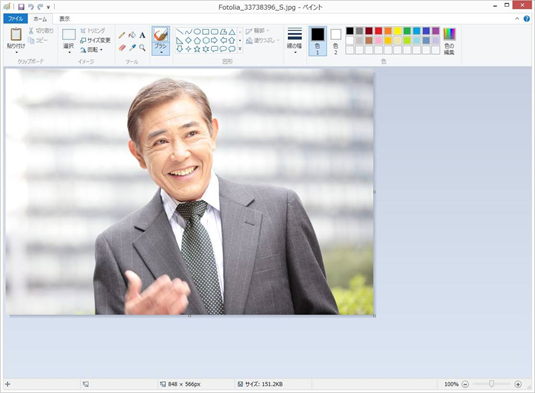
Task: Open Customize Quick Access Toolbar arrow
Action: (x=48, y=7)
